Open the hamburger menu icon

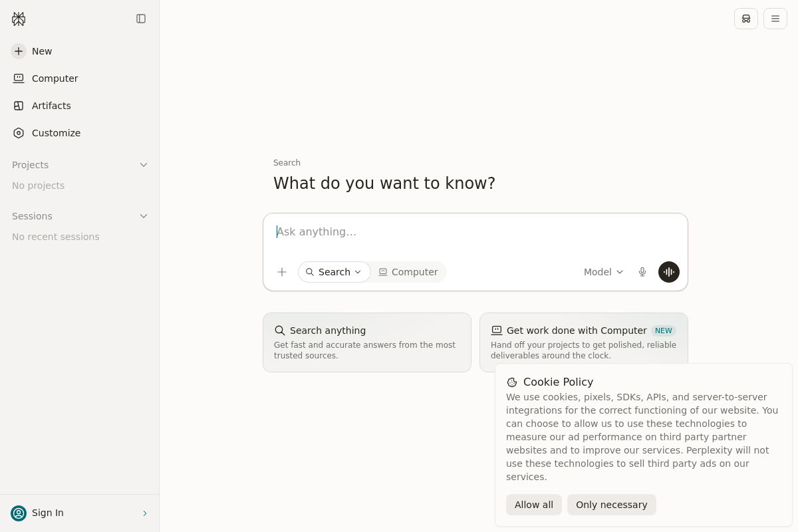click(775, 19)
